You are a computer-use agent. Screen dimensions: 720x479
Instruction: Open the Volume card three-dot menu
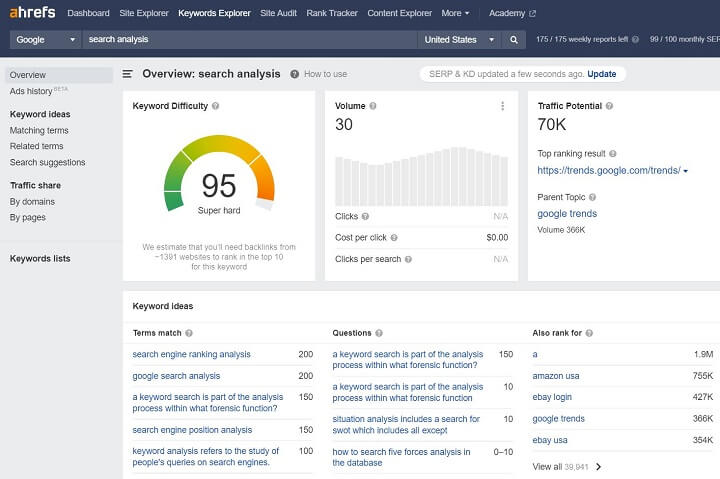tap(503, 106)
